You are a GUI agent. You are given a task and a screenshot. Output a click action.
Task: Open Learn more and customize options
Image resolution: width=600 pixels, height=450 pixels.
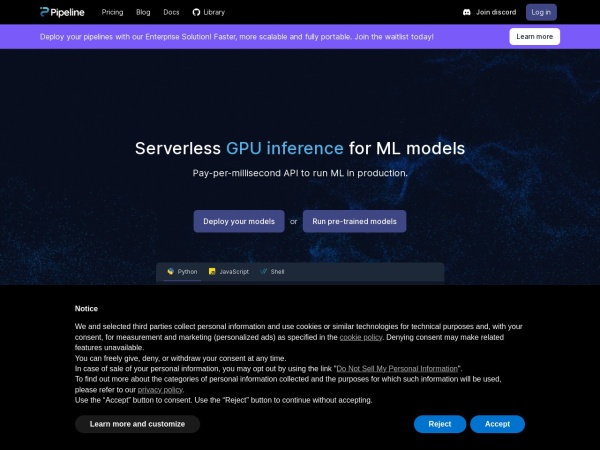[x=137, y=424]
